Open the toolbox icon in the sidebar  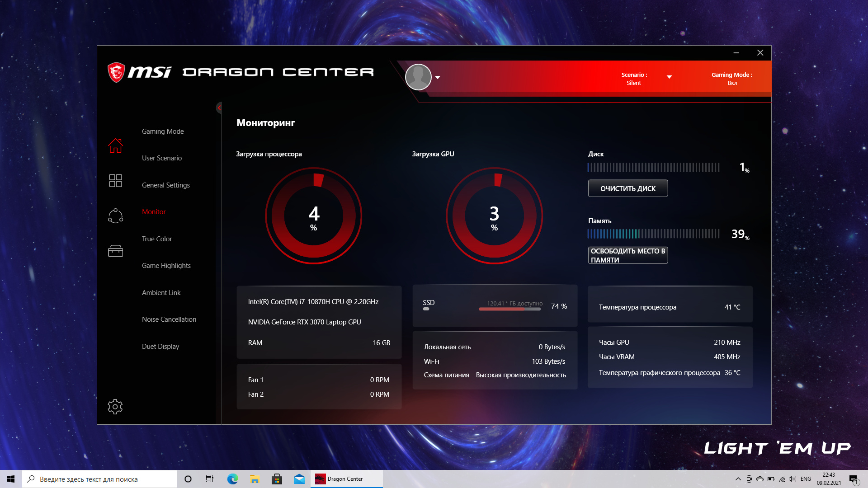[115, 251]
